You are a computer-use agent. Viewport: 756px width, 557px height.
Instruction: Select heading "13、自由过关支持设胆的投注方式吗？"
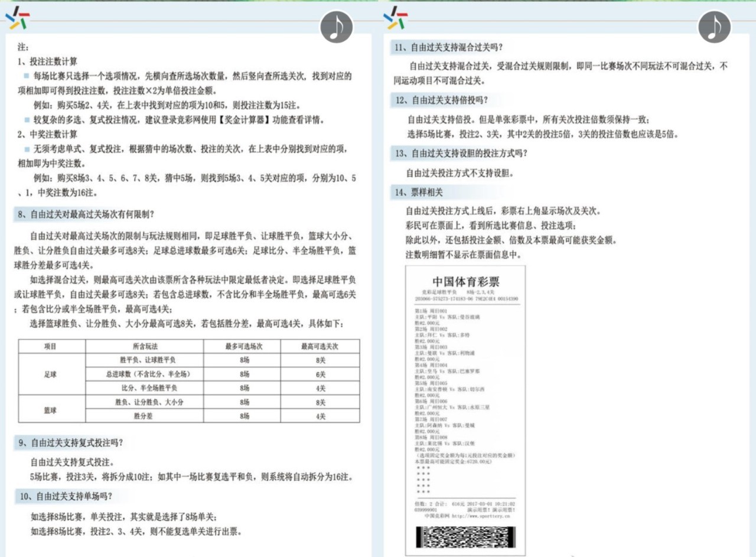461,153
